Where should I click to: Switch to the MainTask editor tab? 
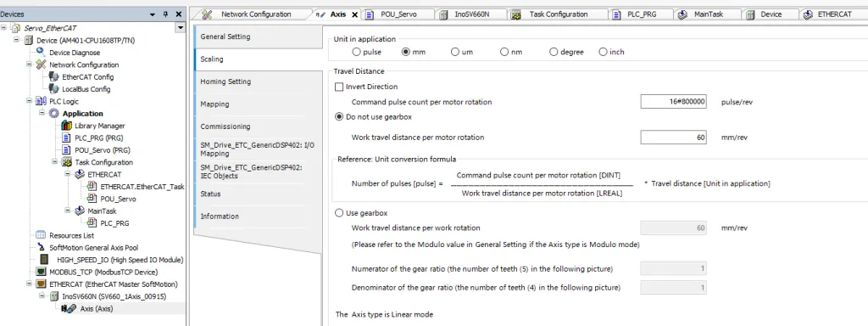[x=708, y=14]
